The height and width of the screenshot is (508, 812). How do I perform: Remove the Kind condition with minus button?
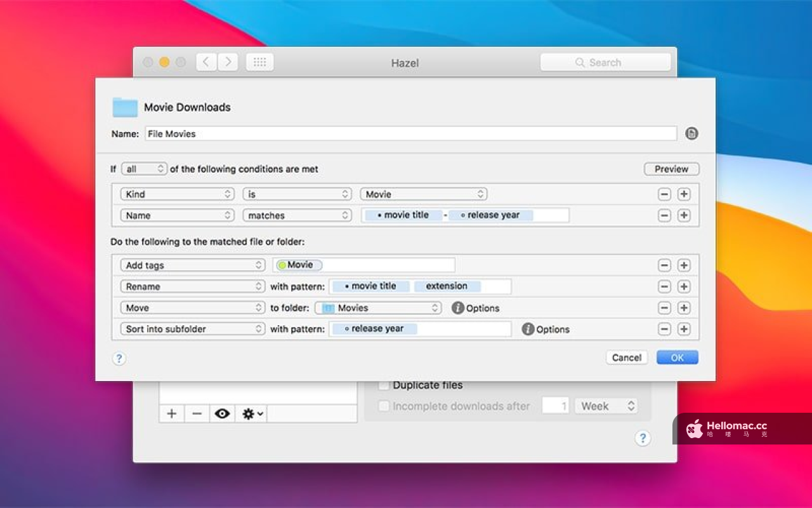pyautogui.click(x=664, y=194)
